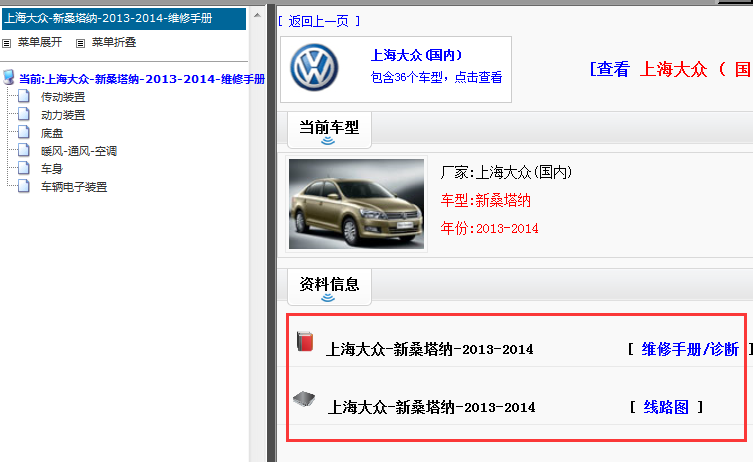The height and width of the screenshot is (462, 753).
Task: Click the New Santana car thumbnail
Action: [356, 204]
